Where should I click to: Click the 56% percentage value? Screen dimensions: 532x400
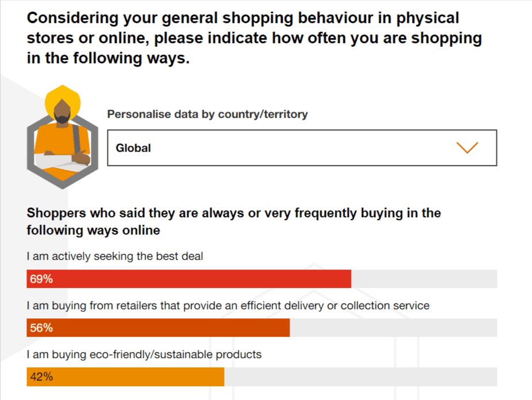point(41,328)
